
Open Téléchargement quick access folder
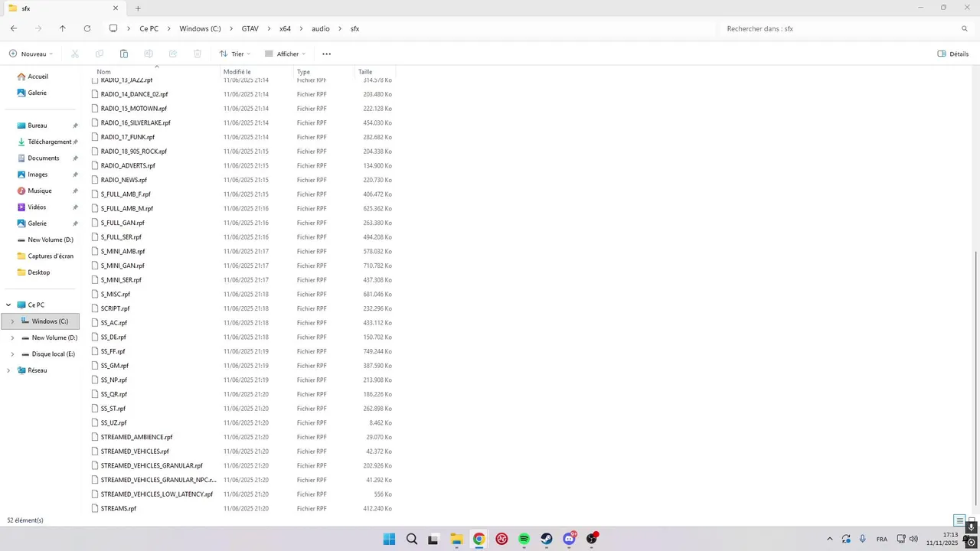(49, 142)
